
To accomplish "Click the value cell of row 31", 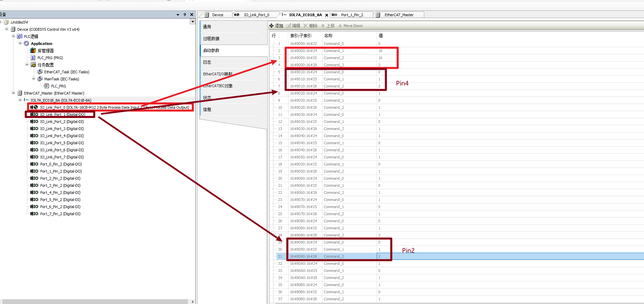I will click(510, 256).
